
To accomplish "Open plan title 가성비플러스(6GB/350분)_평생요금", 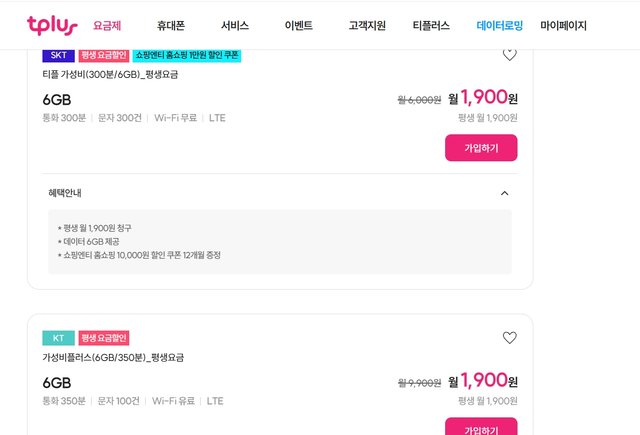I will (113, 357).
